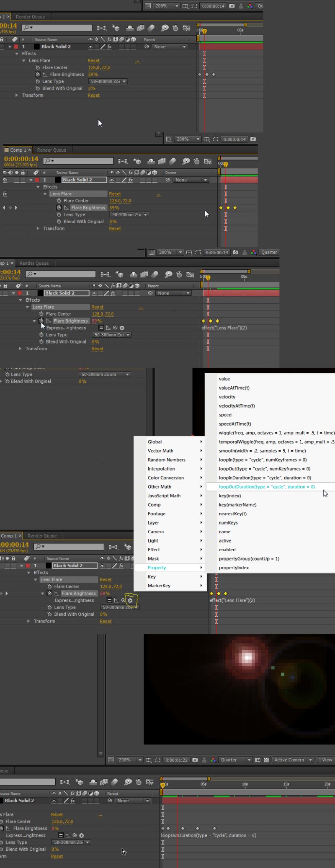335x868 pixels.
Task: Click Show Snapshot icon next to 0:00:01:22 camera
Action: 205,760
